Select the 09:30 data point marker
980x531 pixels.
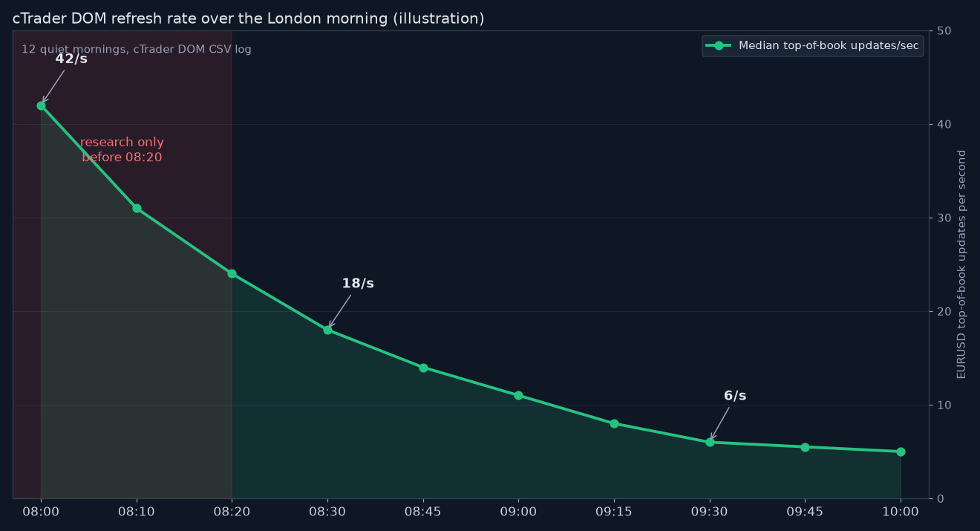[x=710, y=442]
